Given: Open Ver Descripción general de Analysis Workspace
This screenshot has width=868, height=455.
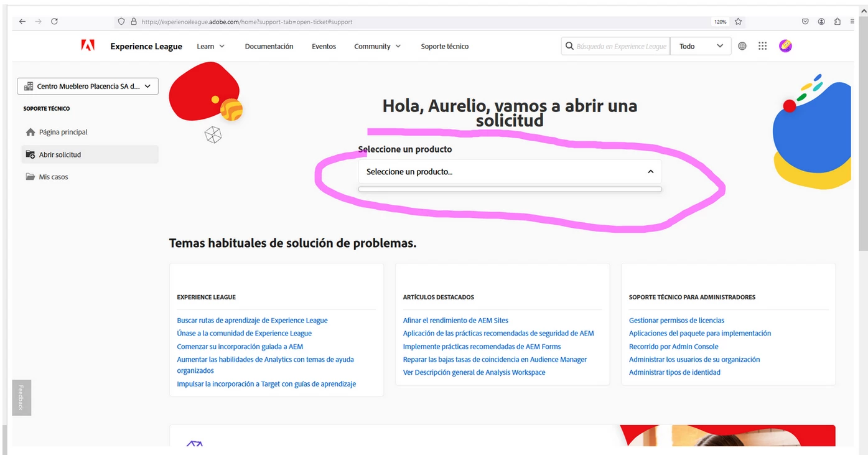Looking at the screenshot, I should tap(474, 373).
